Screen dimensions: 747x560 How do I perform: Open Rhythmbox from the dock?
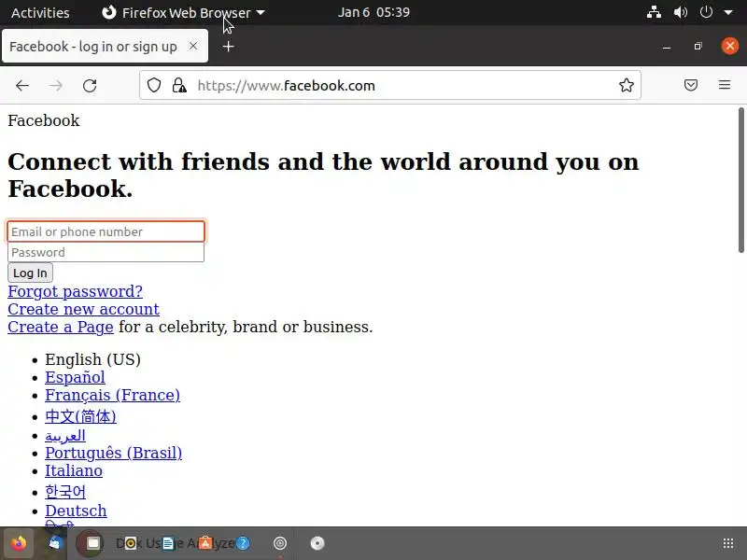(130, 543)
